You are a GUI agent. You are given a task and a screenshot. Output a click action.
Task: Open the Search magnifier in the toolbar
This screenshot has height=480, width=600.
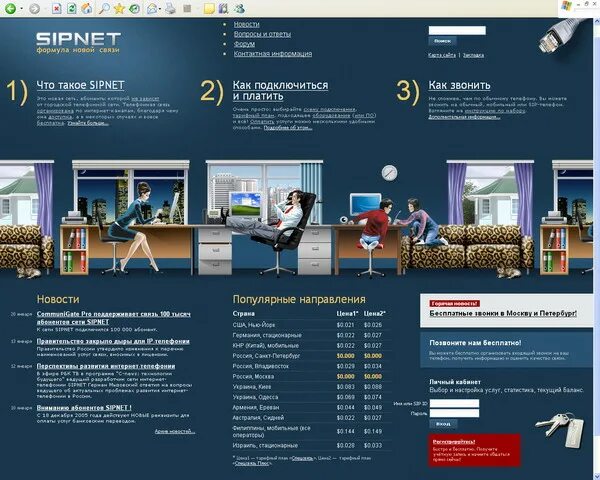(104, 8)
